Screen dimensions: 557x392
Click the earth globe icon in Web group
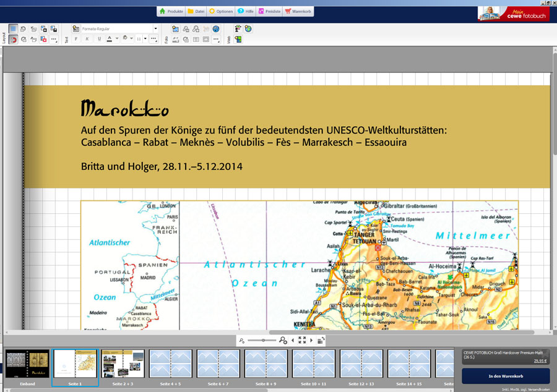pos(248,28)
